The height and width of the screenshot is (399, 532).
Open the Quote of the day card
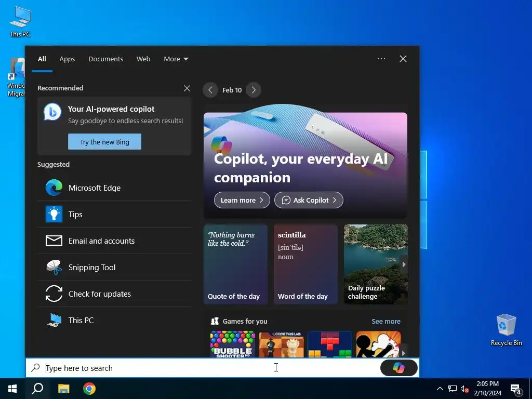click(235, 264)
